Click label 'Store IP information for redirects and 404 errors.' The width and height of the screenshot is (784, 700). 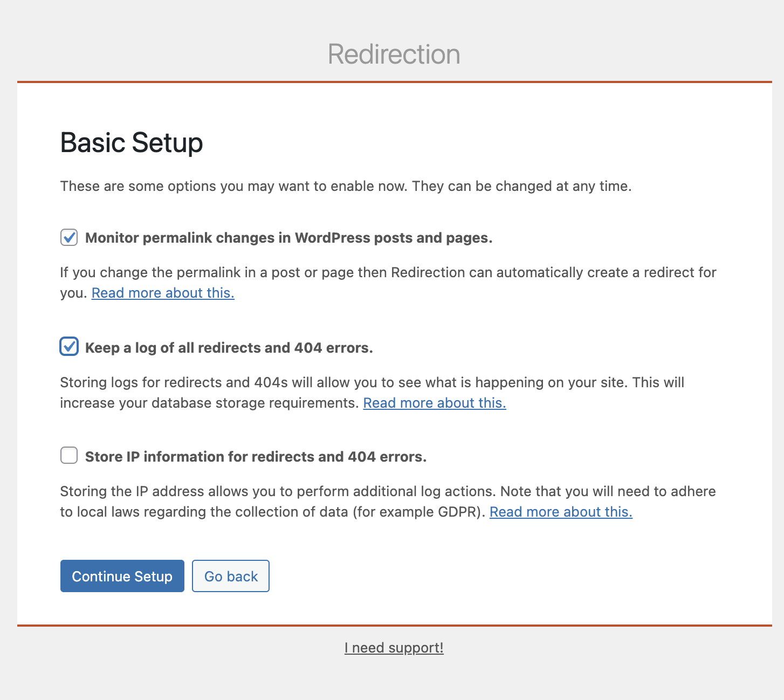point(256,457)
